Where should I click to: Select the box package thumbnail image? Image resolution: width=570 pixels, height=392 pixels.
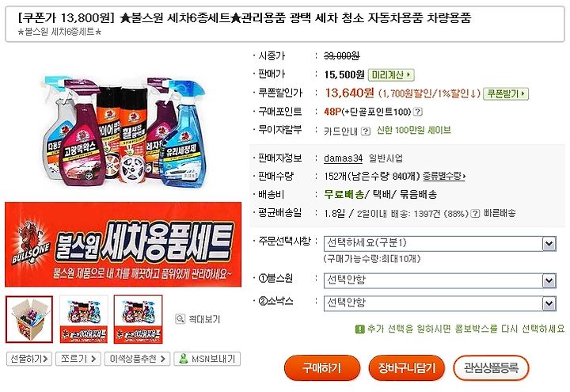pyautogui.click(x=29, y=319)
